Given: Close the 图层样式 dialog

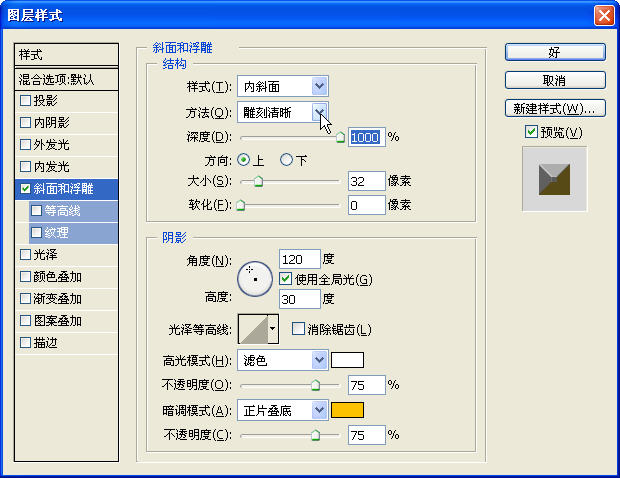Looking at the screenshot, I should tap(604, 15).
